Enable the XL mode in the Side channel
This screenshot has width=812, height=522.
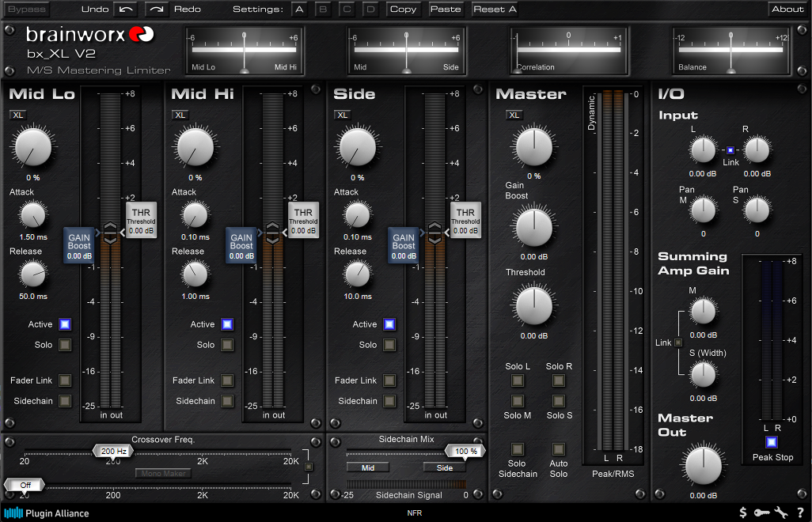341,115
